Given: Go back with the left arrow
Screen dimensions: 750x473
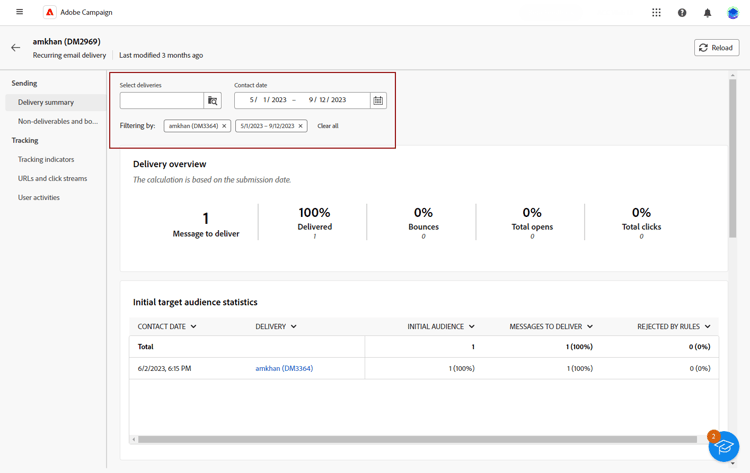Looking at the screenshot, I should [x=16, y=47].
